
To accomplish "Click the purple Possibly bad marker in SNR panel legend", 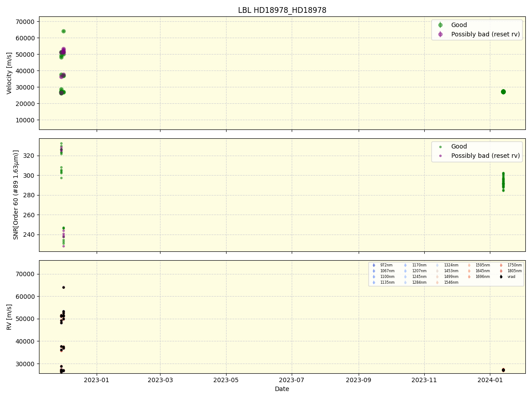I will coord(440,156).
